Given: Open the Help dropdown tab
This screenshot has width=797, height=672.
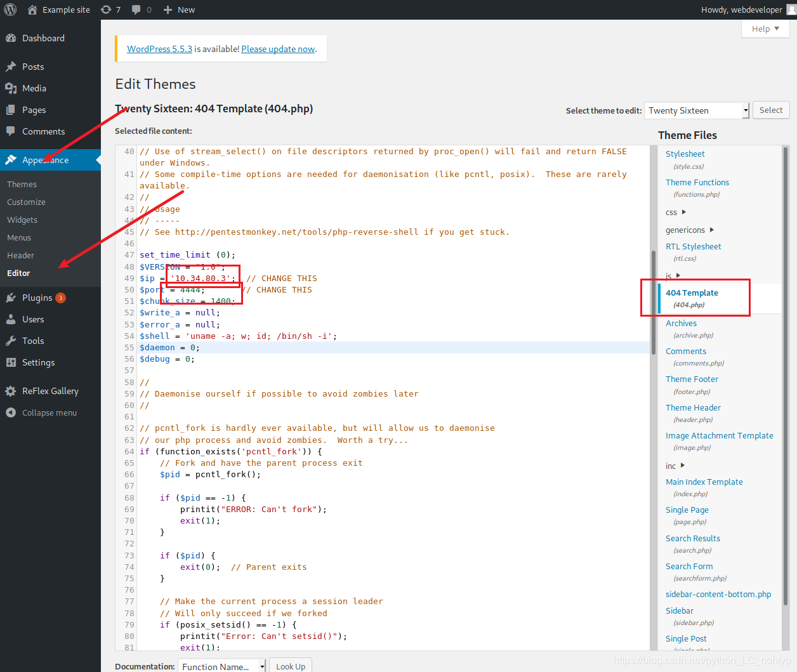Looking at the screenshot, I should [x=765, y=29].
